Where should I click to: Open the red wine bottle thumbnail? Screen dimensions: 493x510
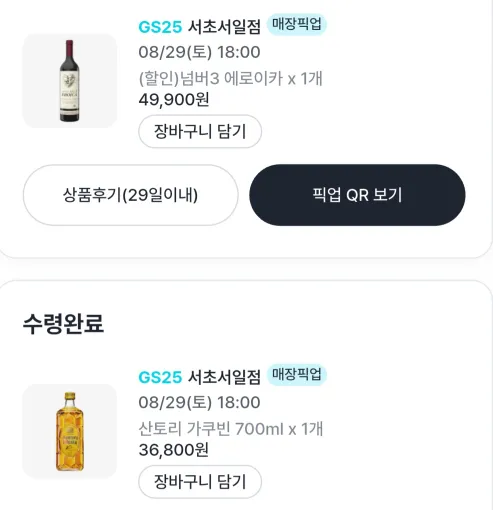point(70,81)
